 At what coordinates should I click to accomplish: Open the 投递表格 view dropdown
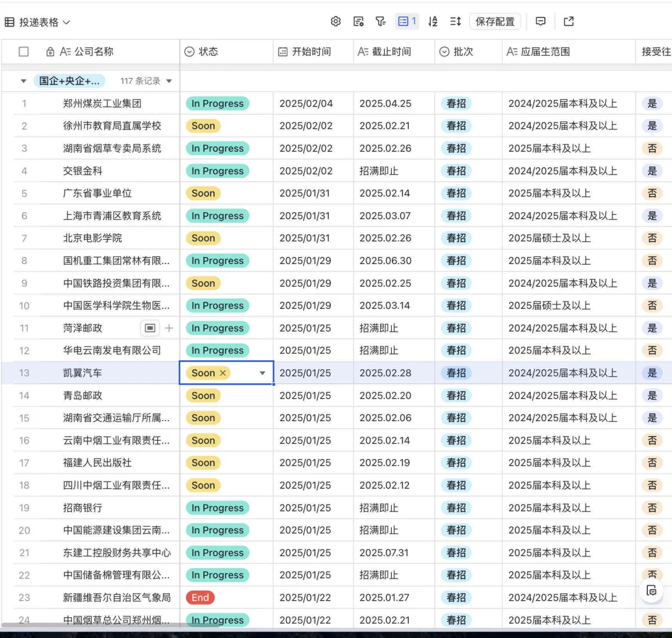tap(66, 22)
